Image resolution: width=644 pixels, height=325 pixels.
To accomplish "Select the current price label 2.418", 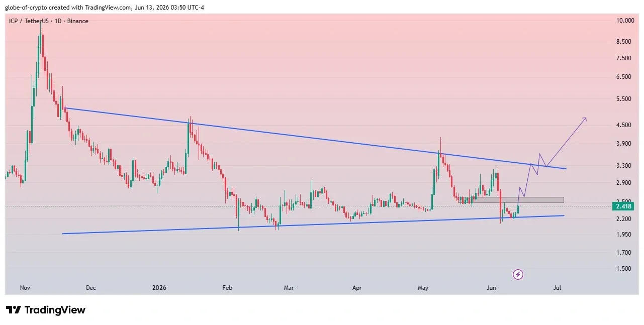I will click(x=623, y=206).
